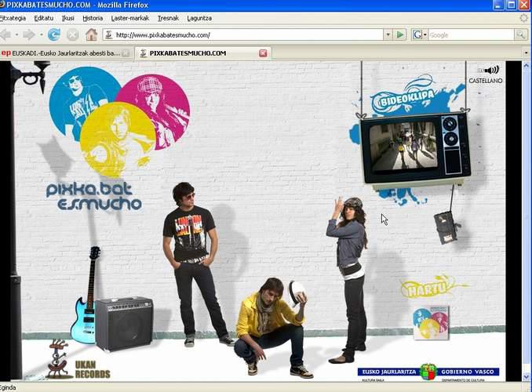Viewport: 532px width, 392px height.
Task: Click the search magnifier button
Action: pyautogui.click(x=520, y=34)
